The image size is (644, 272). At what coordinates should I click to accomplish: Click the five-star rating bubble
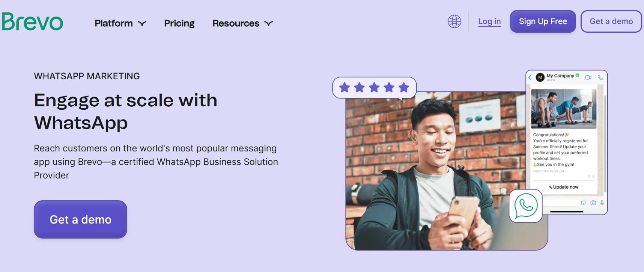tap(374, 88)
